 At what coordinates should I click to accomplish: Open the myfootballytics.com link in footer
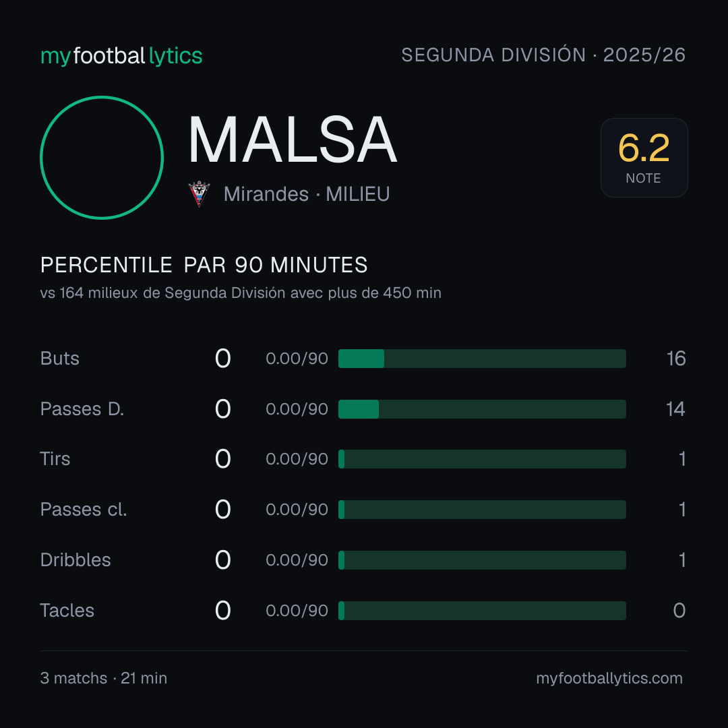coord(609,678)
